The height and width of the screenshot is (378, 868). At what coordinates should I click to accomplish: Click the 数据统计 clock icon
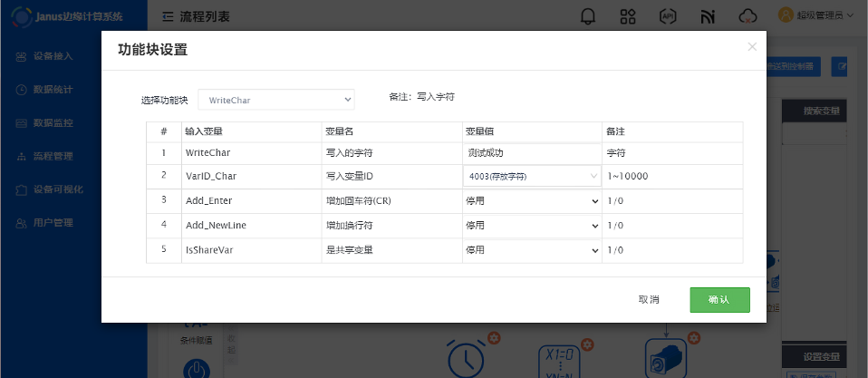[x=21, y=90]
